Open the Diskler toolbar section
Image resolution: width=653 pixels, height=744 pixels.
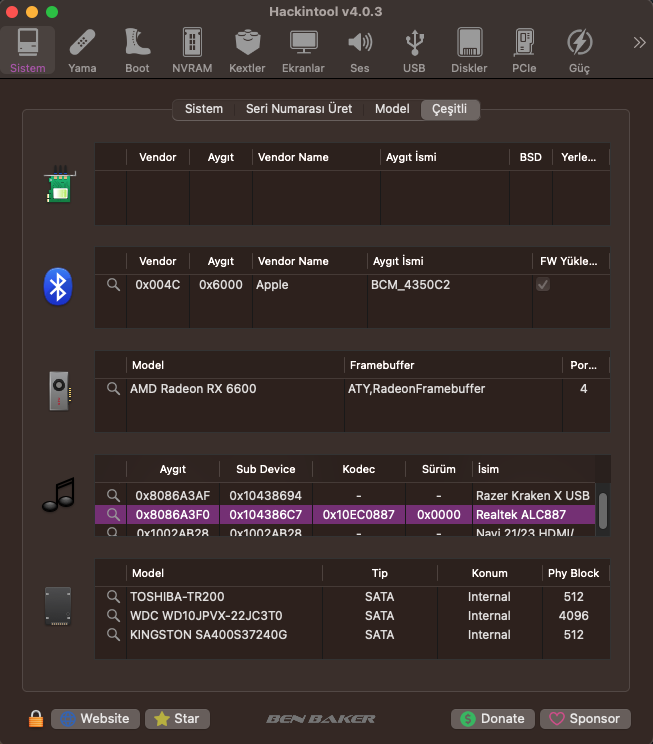tap(469, 51)
